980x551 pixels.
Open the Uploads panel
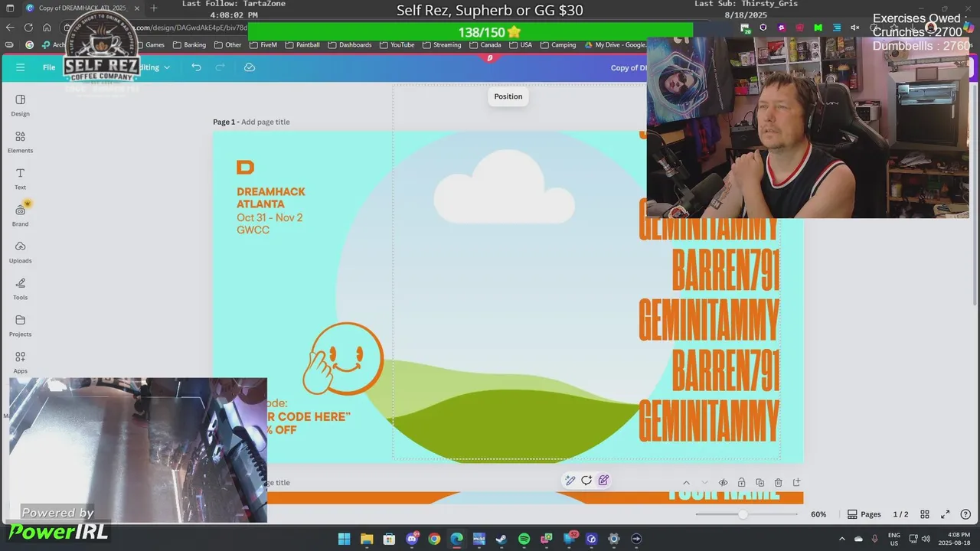click(20, 252)
